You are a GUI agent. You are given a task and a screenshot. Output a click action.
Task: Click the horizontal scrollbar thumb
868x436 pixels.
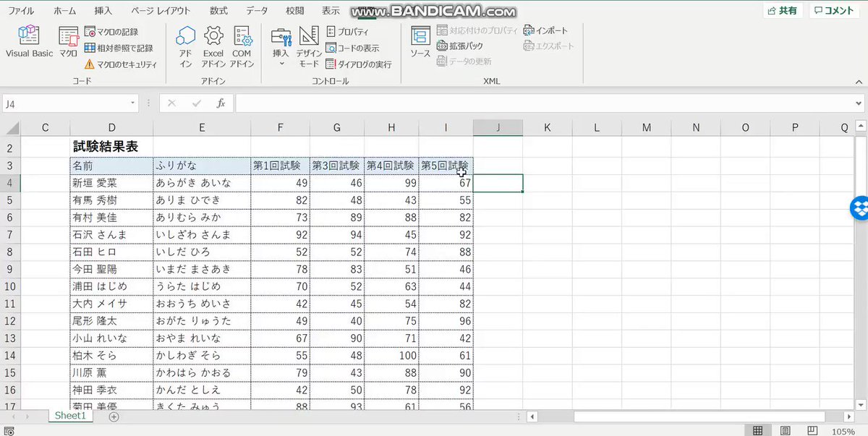coord(699,416)
